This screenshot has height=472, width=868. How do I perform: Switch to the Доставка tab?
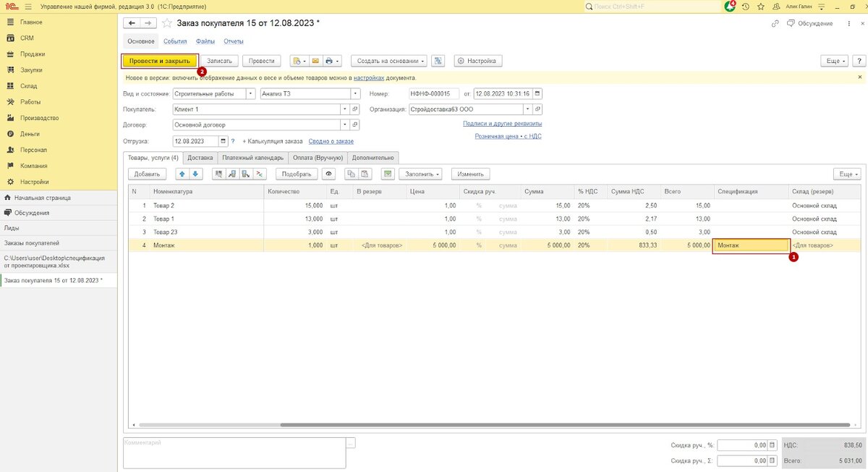(200, 157)
